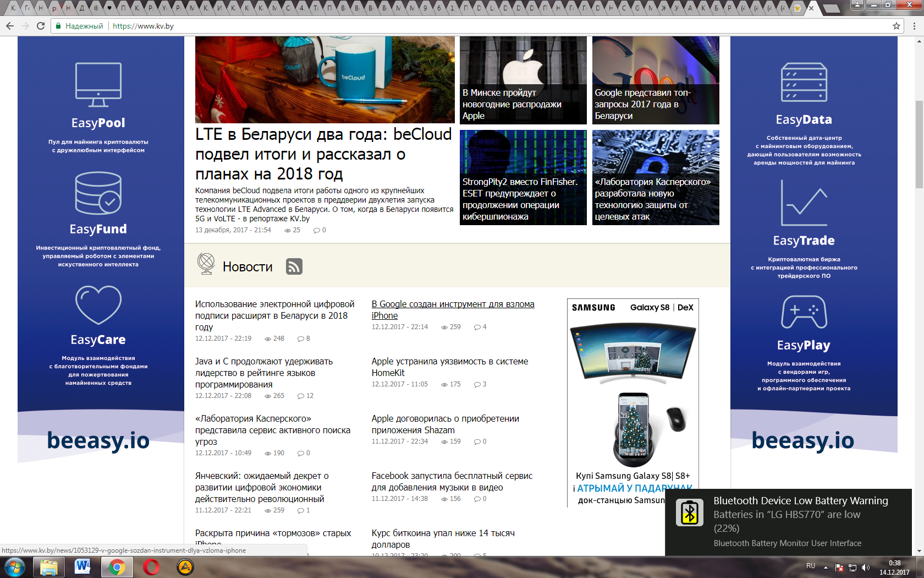The height and width of the screenshot is (578, 924).
Task: Open Касперского сервис поиска угроз link
Action: pyautogui.click(x=273, y=430)
